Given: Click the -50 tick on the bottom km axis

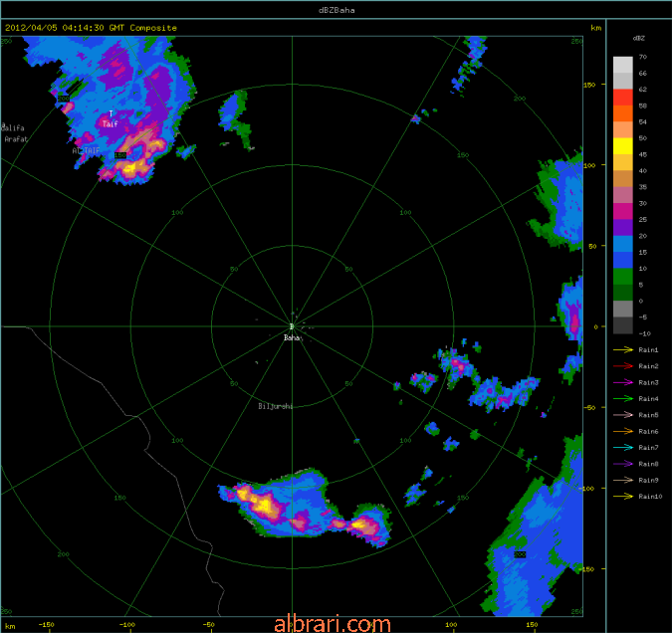Looking at the screenshot, I should point(208,624).
